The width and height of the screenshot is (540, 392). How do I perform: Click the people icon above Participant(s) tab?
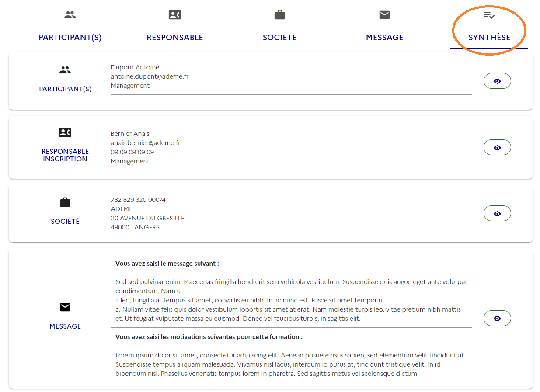[70, 15]
